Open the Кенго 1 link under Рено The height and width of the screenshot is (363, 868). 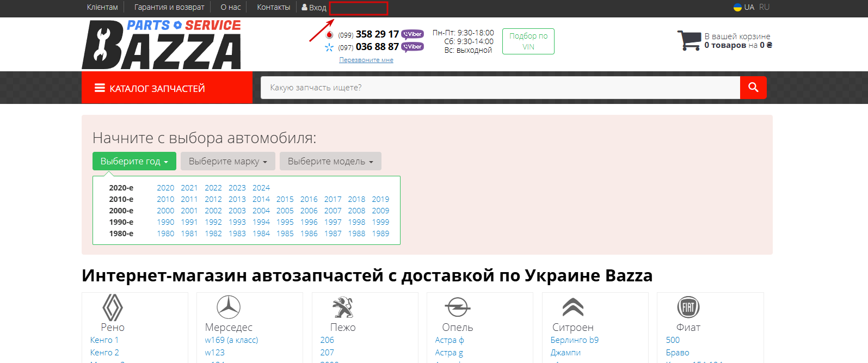pyautogui.click(x=104, y=340)
